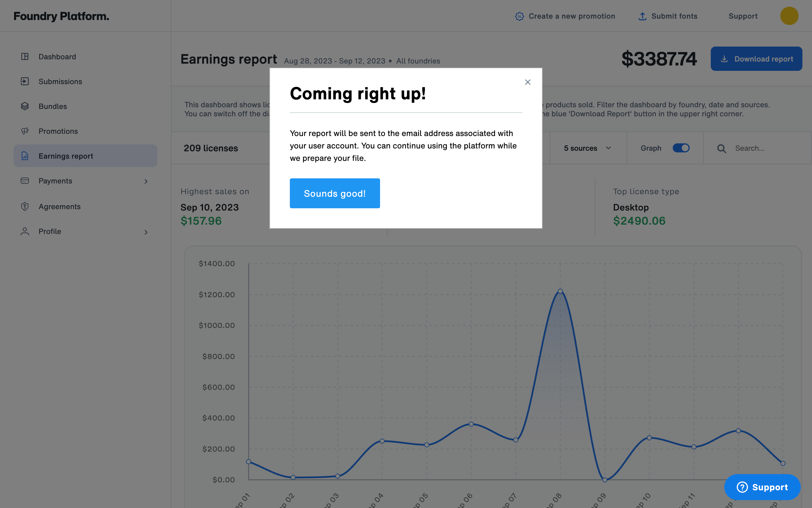812x508 pixels.
Task: Select the Sep 08 peak data point
Action: coord(560,291)
